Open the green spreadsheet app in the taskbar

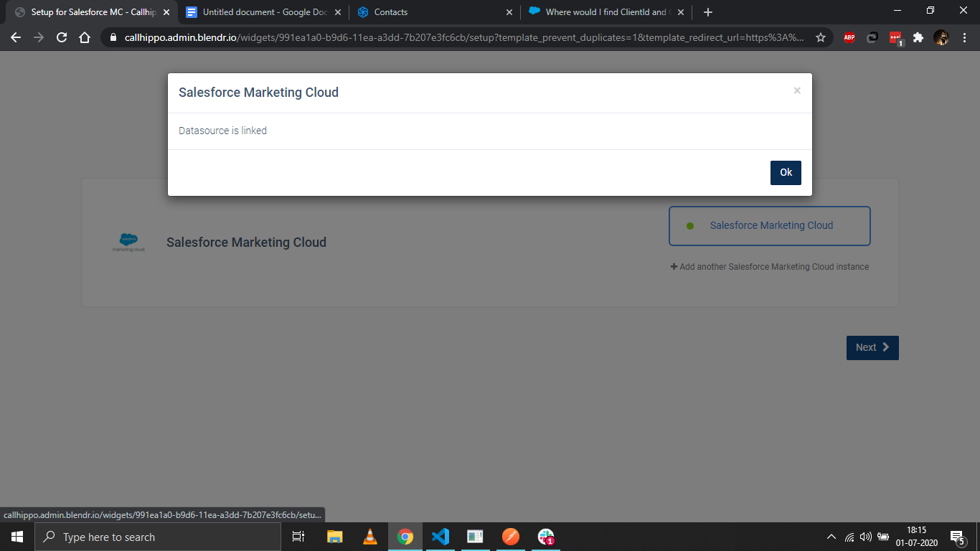point(476,537)
